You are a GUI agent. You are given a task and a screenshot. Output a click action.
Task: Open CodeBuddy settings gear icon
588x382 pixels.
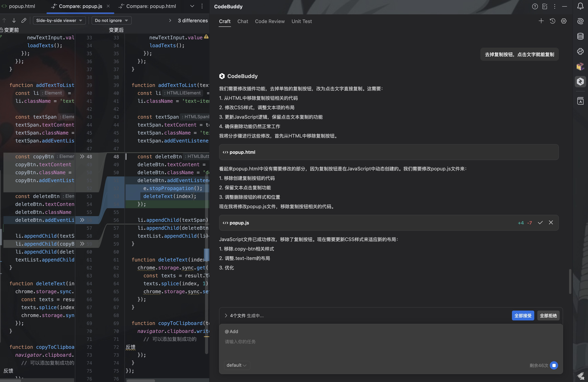pos(564,21)
